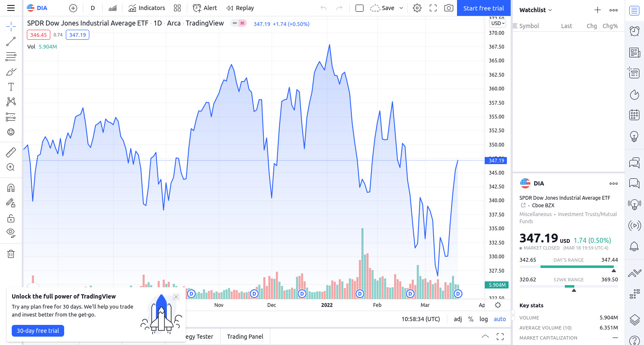Toggle hide all drawings eye icon
Image resolution: width=644 pixels, height=345 pixels.
pos(11,233)
